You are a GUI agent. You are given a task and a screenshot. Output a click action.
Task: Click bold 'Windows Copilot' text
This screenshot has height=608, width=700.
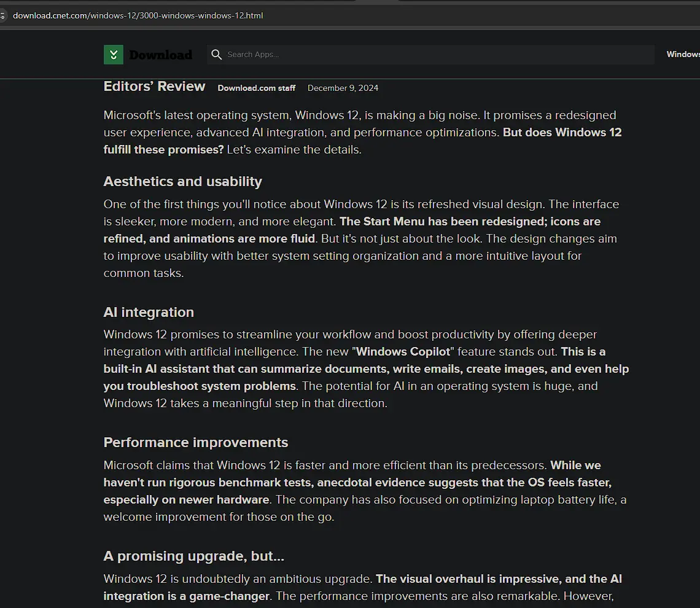click(403, 352)
